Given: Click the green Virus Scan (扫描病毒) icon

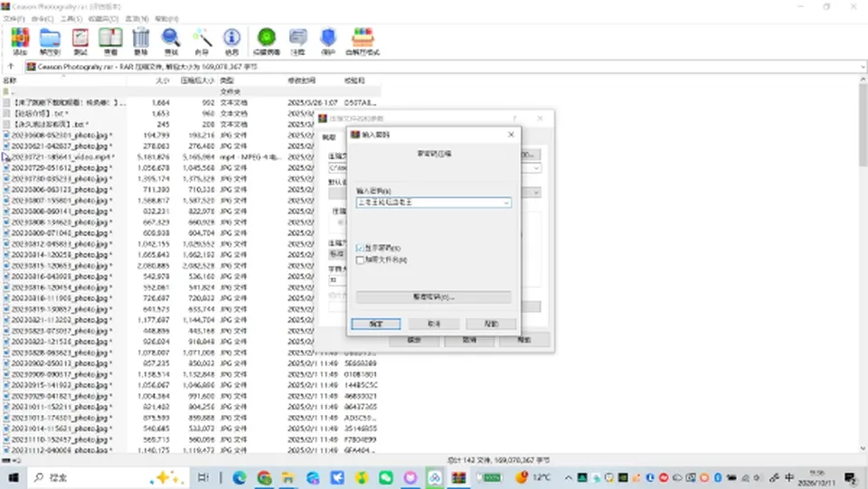Looking at the screenshot, I should point(266,42).
